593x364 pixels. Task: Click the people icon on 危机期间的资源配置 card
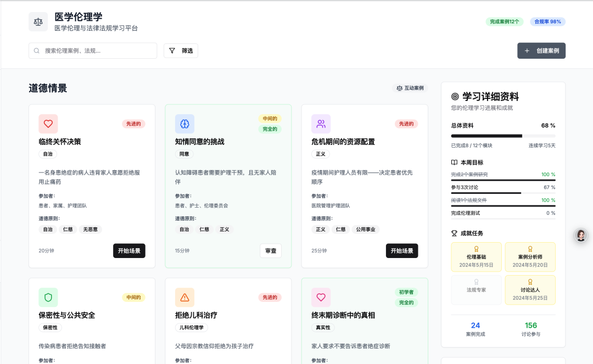[321, 124]
